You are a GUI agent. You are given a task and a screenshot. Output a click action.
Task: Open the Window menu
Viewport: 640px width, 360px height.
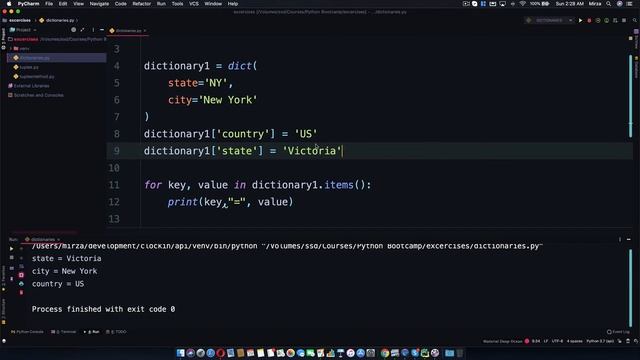pyautogui.click(x=213, y=4)
